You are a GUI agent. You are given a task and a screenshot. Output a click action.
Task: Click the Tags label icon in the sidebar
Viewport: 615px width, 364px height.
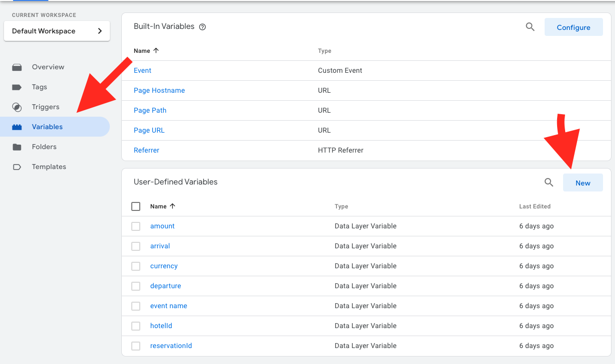(x=17, y=87)
